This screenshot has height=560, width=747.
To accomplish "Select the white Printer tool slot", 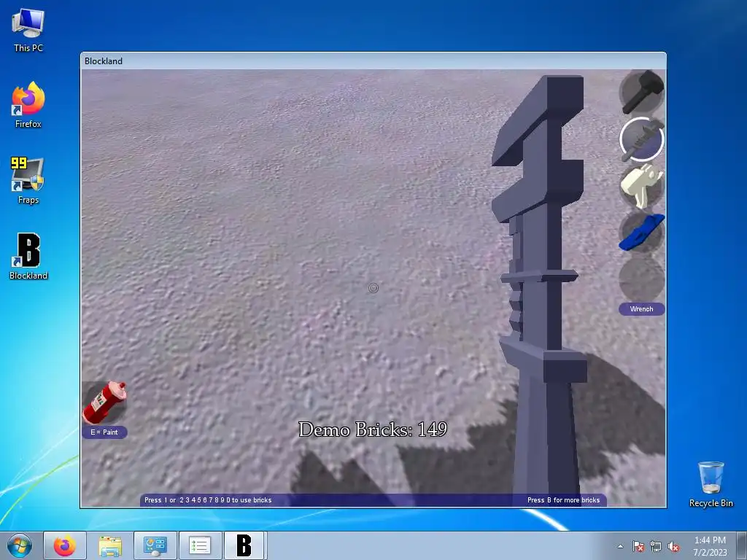I will click(642, 186).
